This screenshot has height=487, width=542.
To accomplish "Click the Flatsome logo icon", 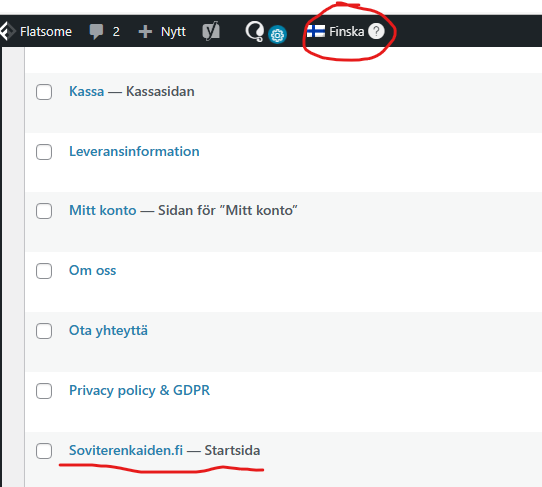I will pos(7,31).
